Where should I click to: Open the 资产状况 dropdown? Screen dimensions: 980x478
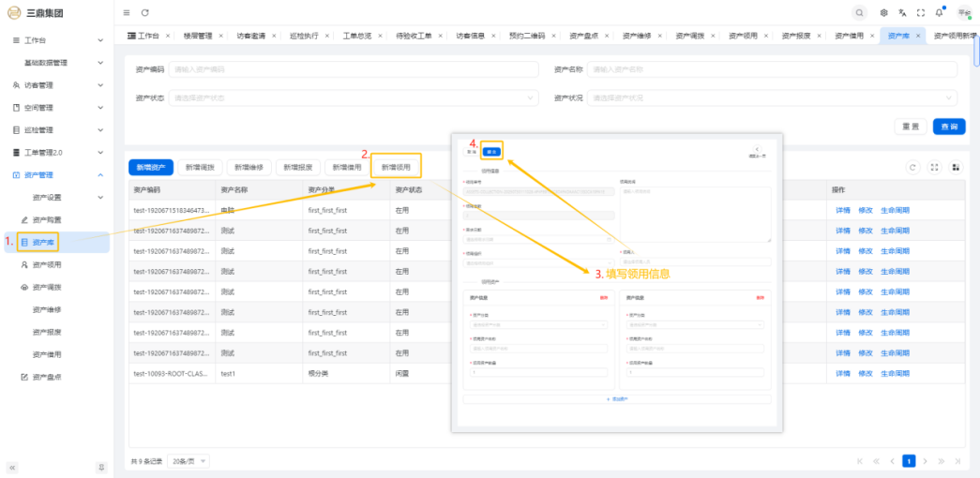(772, 97)
